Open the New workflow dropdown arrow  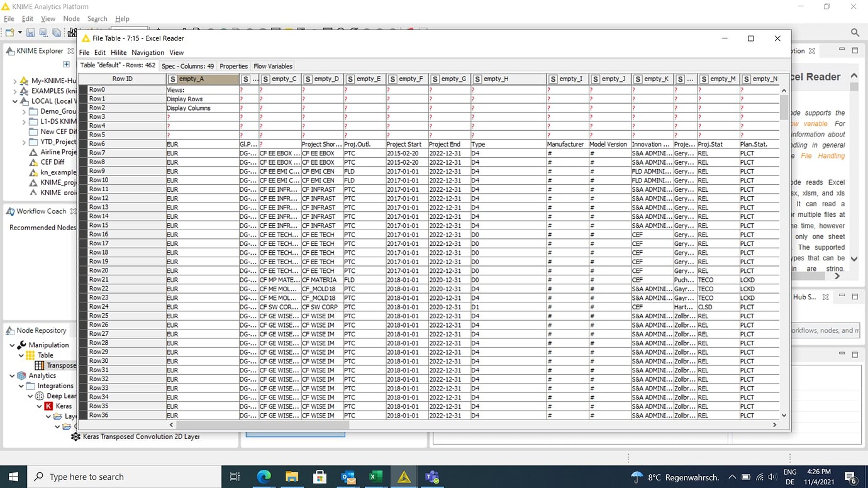[19, 32]
